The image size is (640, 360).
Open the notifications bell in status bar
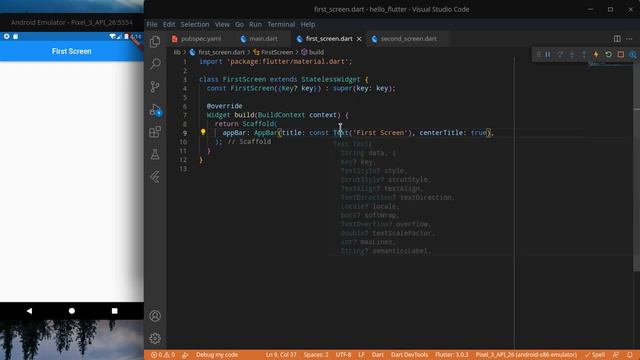pos(630,355)
